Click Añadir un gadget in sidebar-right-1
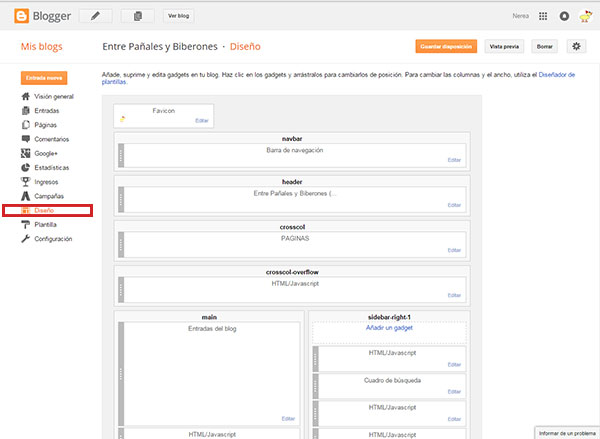Viewport: 600px width, 439px height. 389,328
